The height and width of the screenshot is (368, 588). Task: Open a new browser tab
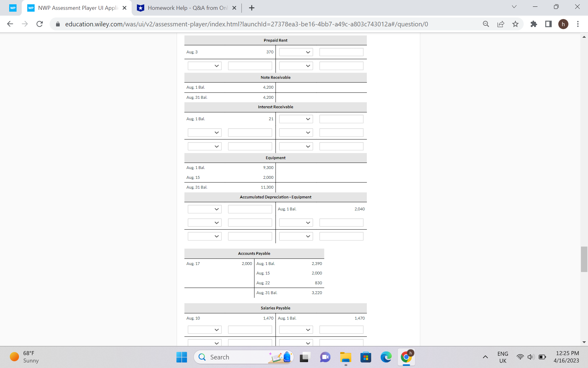(252, 8)
